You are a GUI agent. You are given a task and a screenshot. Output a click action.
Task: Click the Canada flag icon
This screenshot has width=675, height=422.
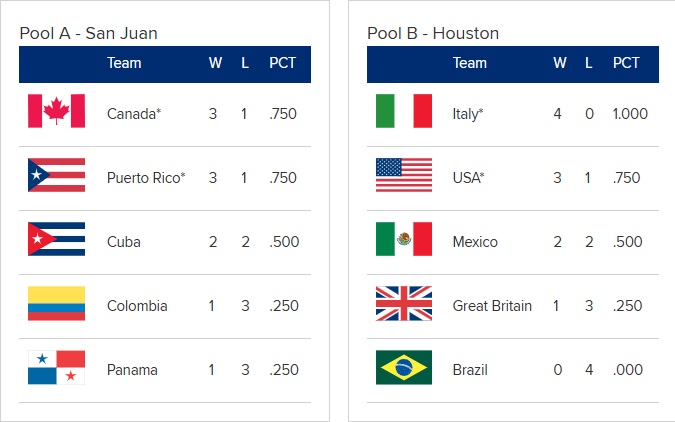(x=56, y=111)
